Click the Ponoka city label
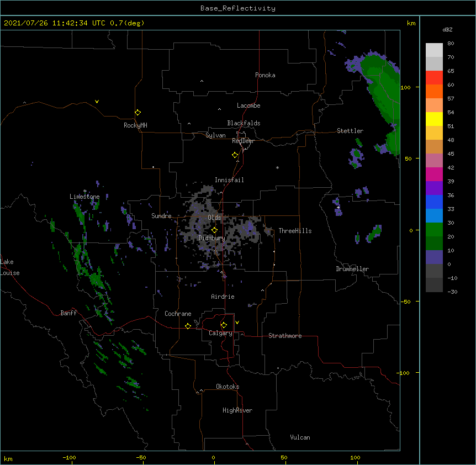476x465 pixels. 265,75
